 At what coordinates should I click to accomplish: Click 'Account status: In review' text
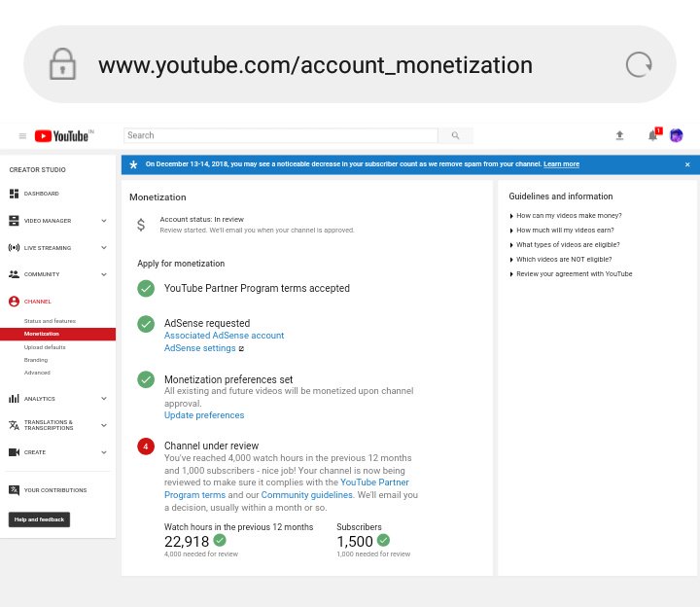202,219
